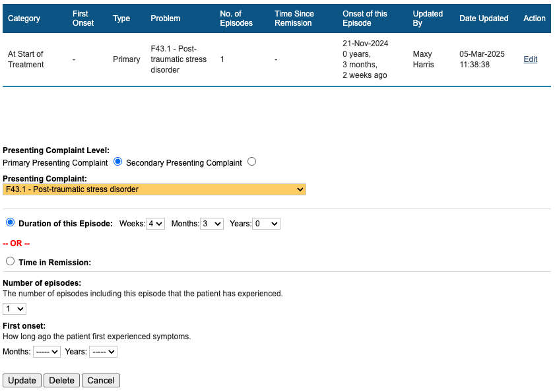
Task: Open the Presenting Complaint dropdown
Action: point(154,189)
